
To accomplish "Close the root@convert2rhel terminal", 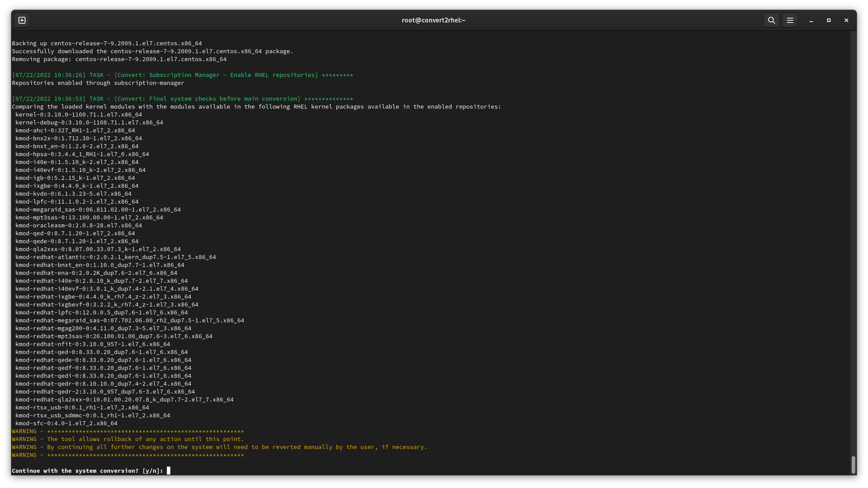I will tap(847, 20).
